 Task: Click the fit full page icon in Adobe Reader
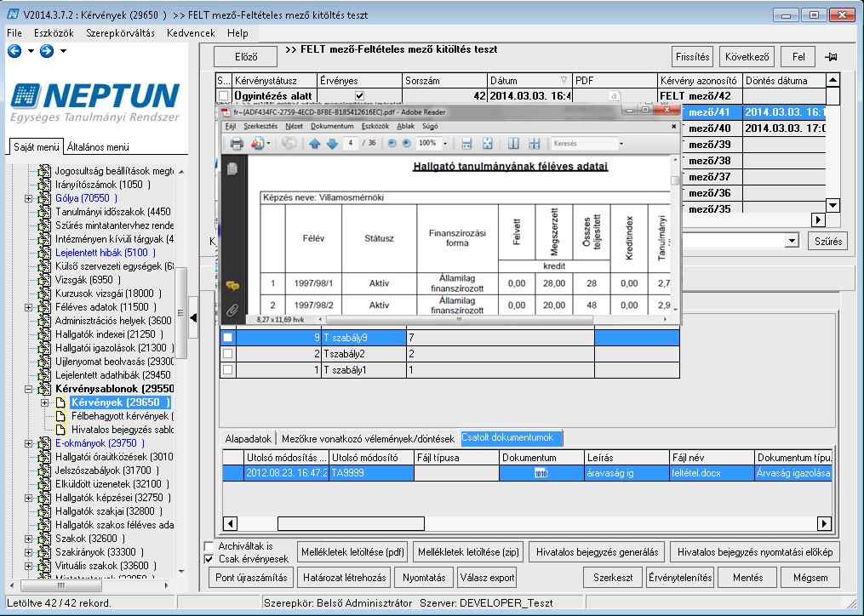[x=487, y=144]
